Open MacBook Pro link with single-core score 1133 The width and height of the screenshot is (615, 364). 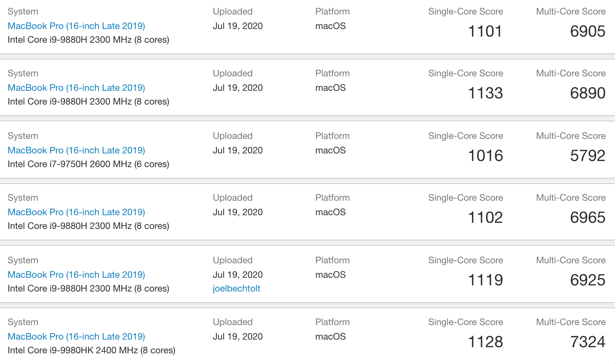(76, 88)
